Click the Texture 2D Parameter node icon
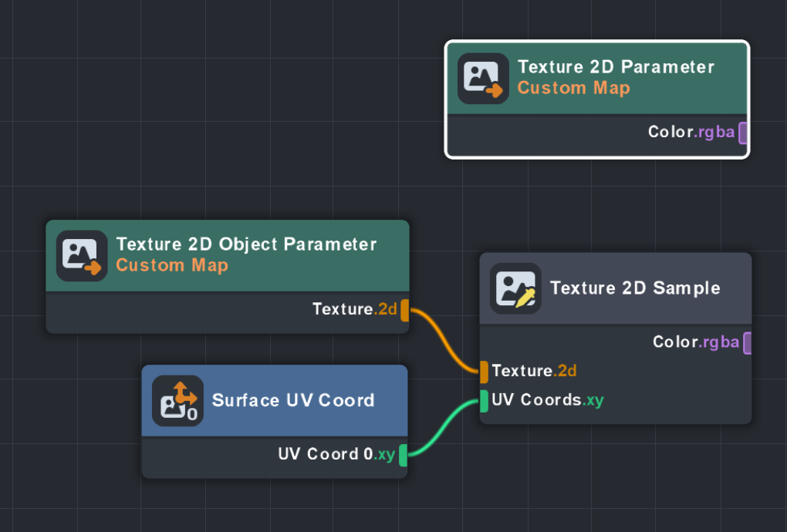The height and width of the screenshot is (532, 787). (483, 79)
